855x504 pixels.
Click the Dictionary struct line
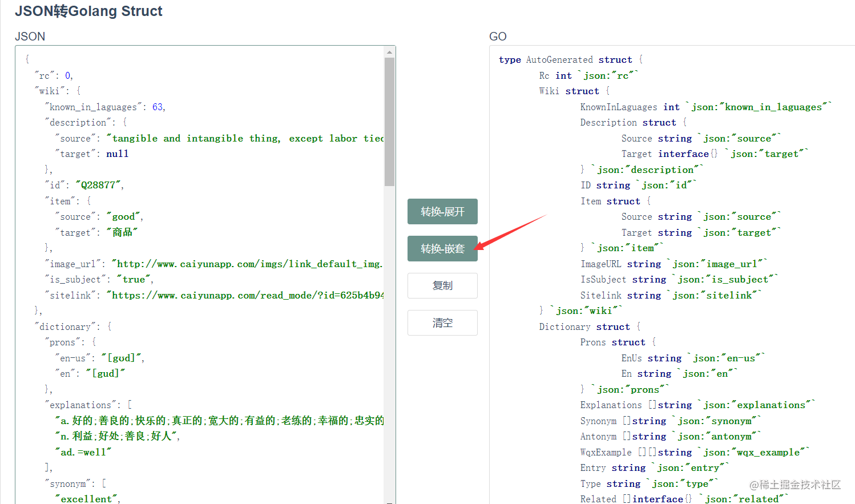point(590,327)
